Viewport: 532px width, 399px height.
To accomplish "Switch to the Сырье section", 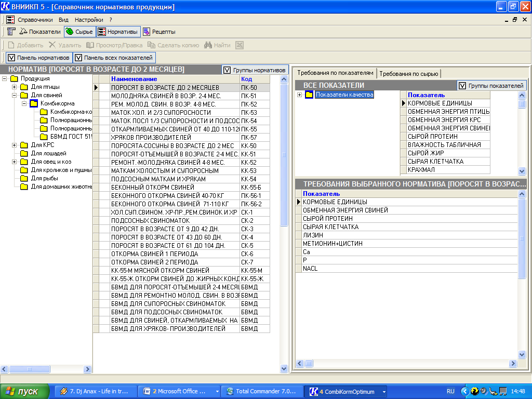I will tap(79, 32).
